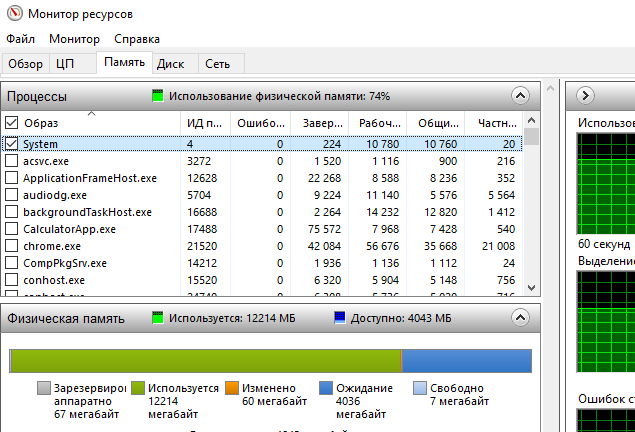Click the Resource Monitor app icon

pyautogui.click(x=15, y=13)
